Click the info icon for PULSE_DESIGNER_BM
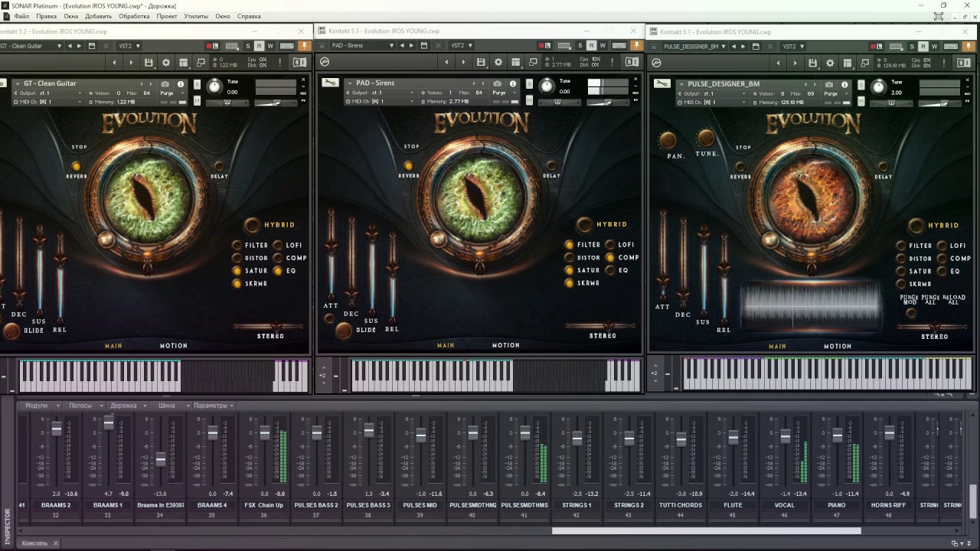 [x=844, y=84]
